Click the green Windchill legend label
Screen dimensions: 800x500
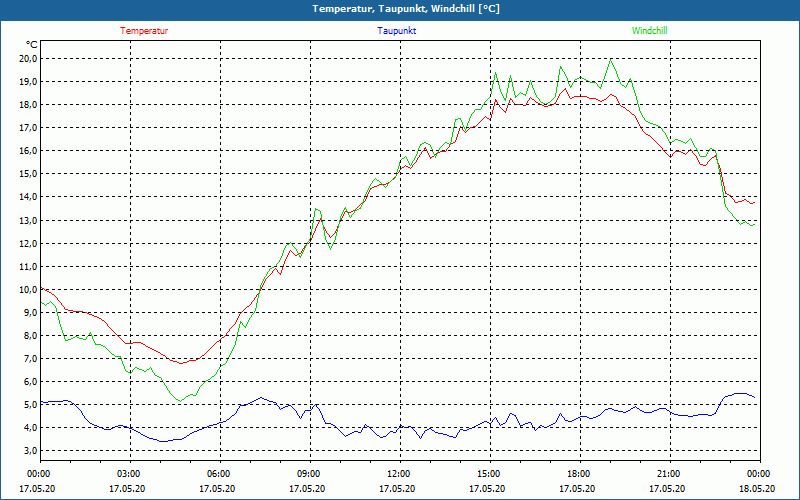point(649,31)
